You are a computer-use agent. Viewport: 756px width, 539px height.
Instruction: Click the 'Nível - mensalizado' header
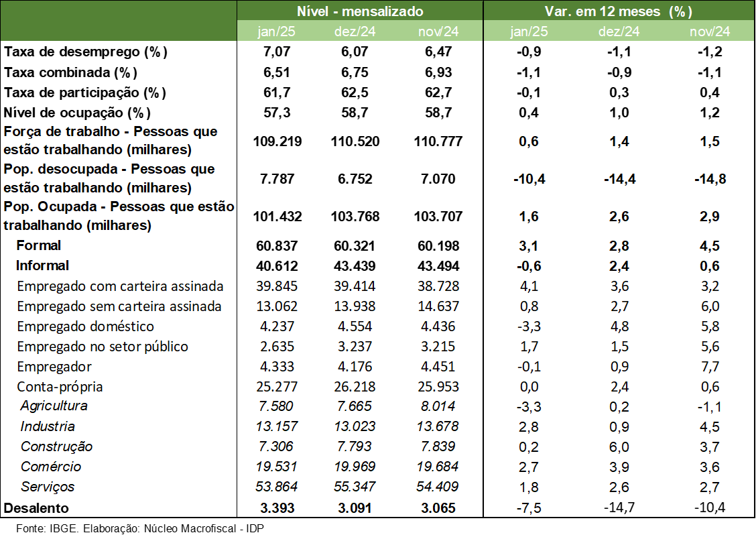pos(360,11)
